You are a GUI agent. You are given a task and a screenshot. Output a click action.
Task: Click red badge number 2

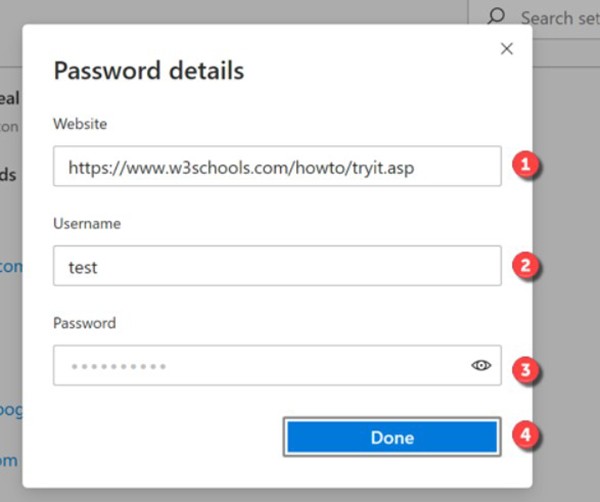[x=527, y=267]
